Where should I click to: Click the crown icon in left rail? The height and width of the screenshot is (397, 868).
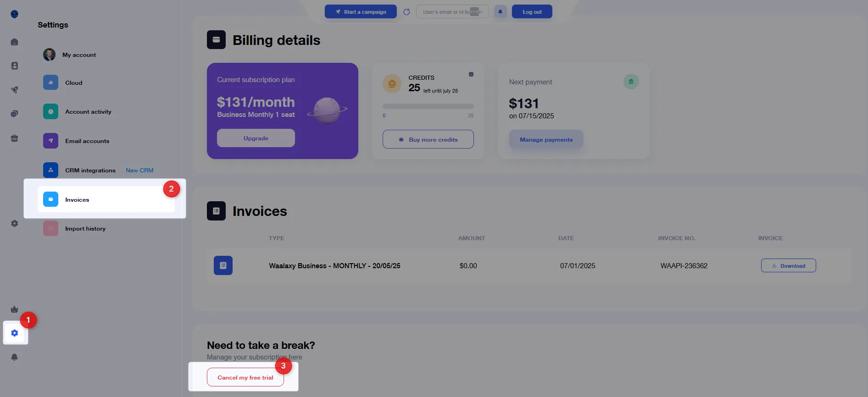(x=15, y=309)
